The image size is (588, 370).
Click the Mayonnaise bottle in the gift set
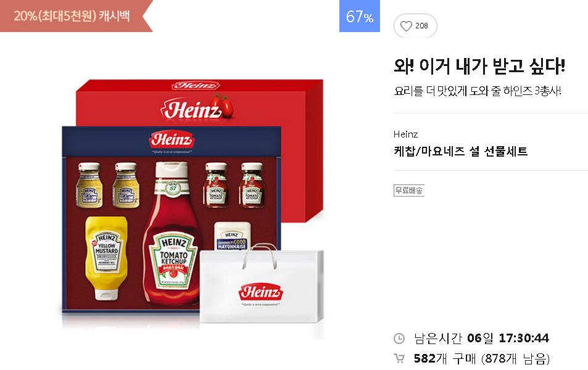231,236
